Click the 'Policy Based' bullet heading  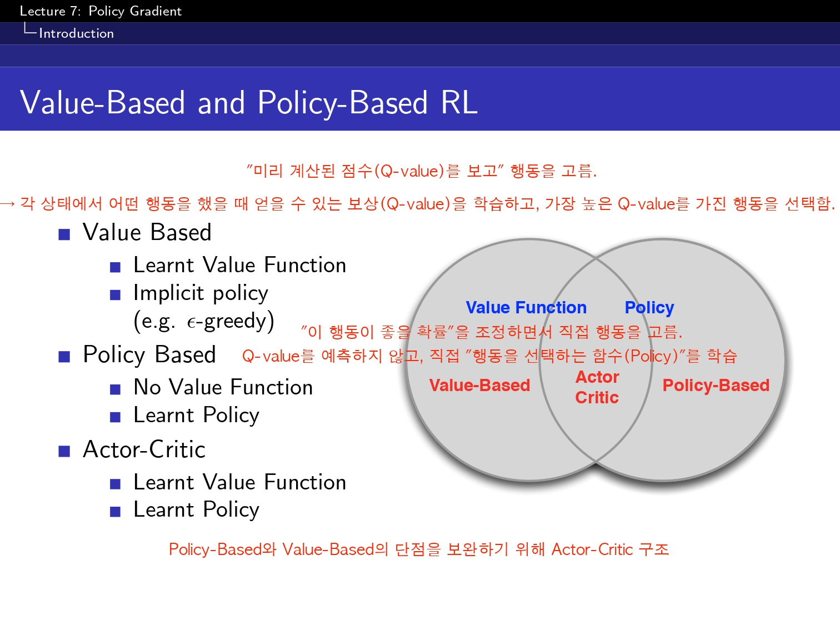pyautogui.click(x=149, y=354)
